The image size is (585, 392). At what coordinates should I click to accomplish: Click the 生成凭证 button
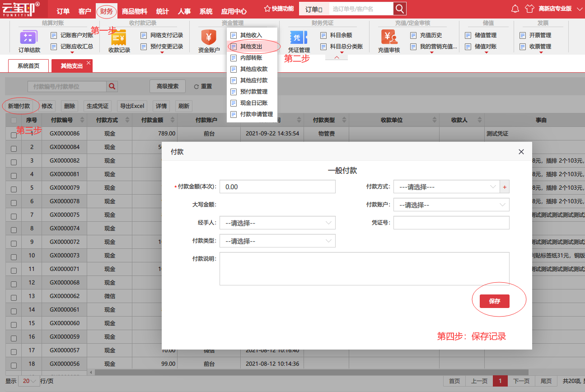click(x=98, y=106)
